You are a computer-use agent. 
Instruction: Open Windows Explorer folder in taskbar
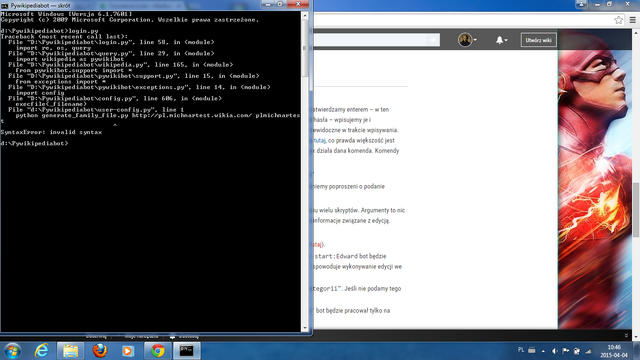click(x=71, y=351)
